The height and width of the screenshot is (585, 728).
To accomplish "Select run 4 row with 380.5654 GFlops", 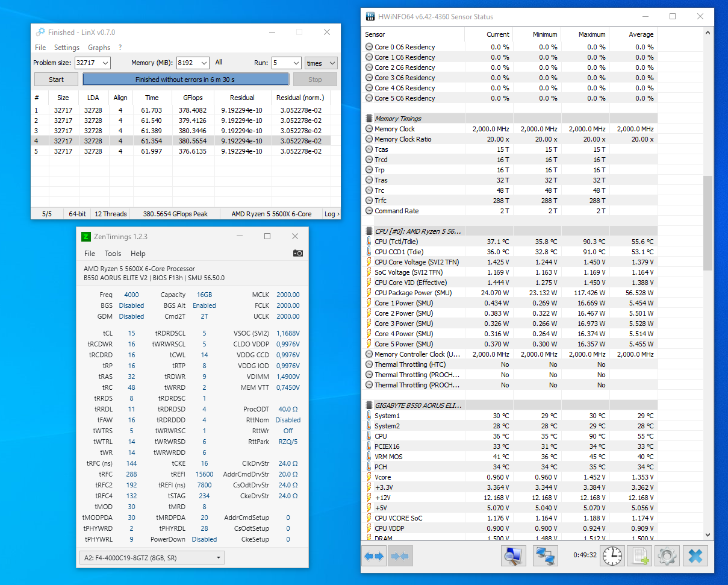I will (181, 141).
